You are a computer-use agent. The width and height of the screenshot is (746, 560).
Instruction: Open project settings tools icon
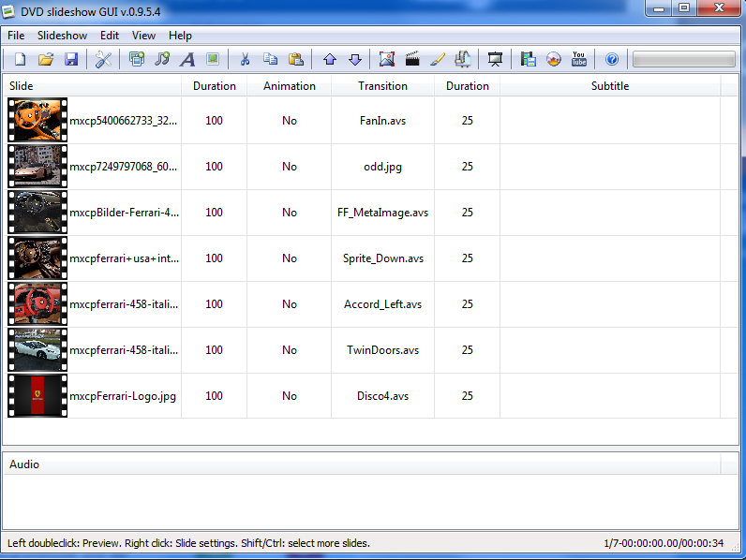[103, 59]
